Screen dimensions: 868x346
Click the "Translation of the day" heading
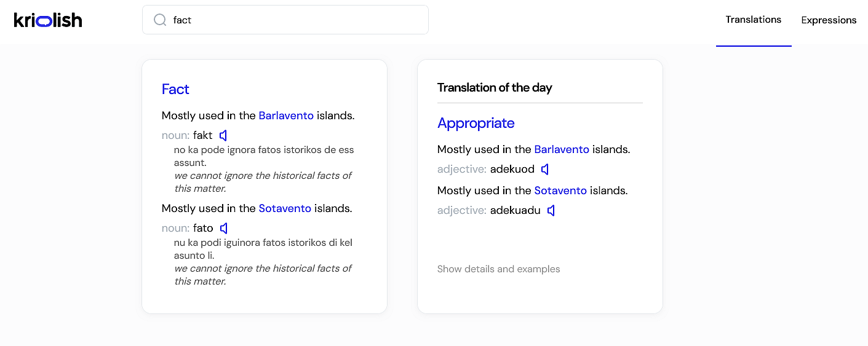(x=495, y=88)
